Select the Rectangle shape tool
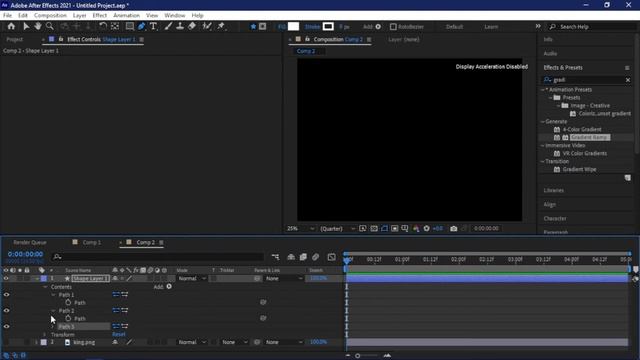640x360 pixels. [x=129, y=27]
